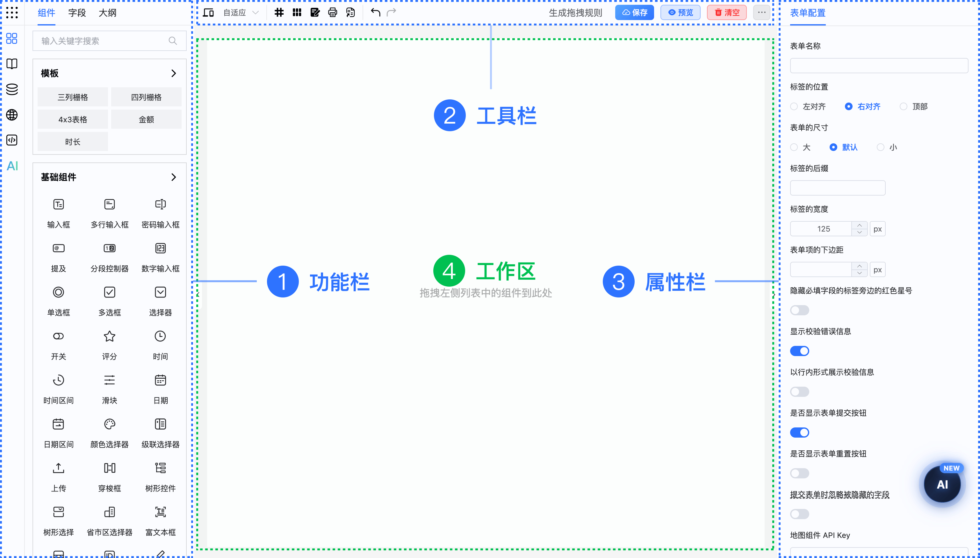Click the print icon in the toolbar

(x=332, y=12)
